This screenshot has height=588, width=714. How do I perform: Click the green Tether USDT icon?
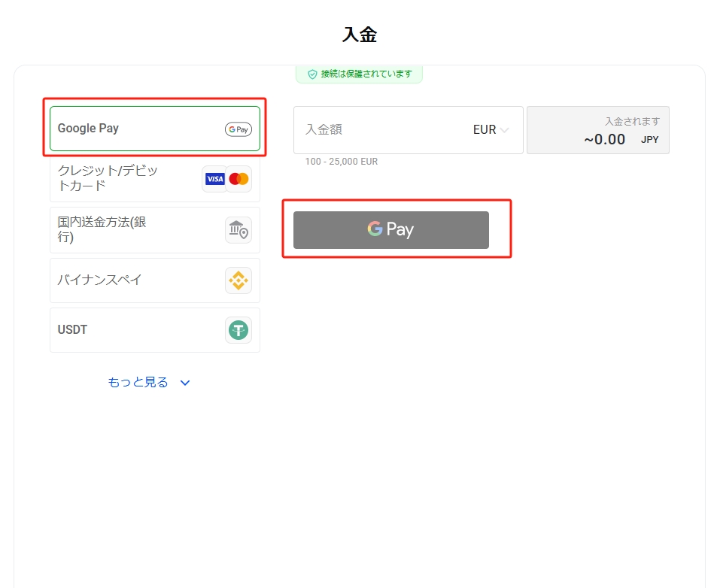(239, 330)
